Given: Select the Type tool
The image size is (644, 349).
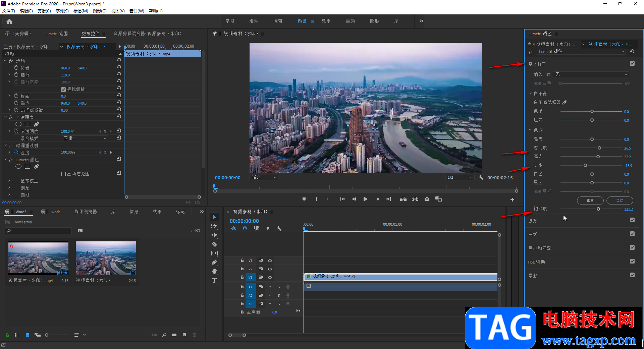Looking at the screenshot, I should 214,280.
